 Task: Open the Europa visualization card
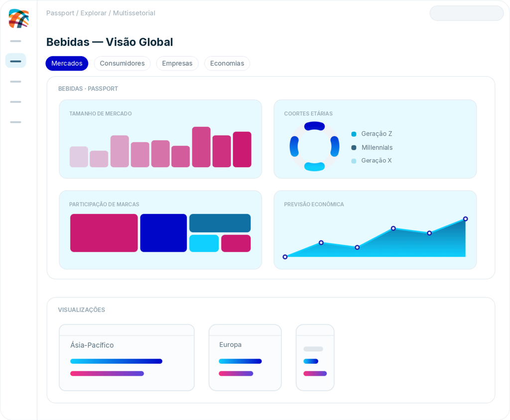[x=245, y=358]
